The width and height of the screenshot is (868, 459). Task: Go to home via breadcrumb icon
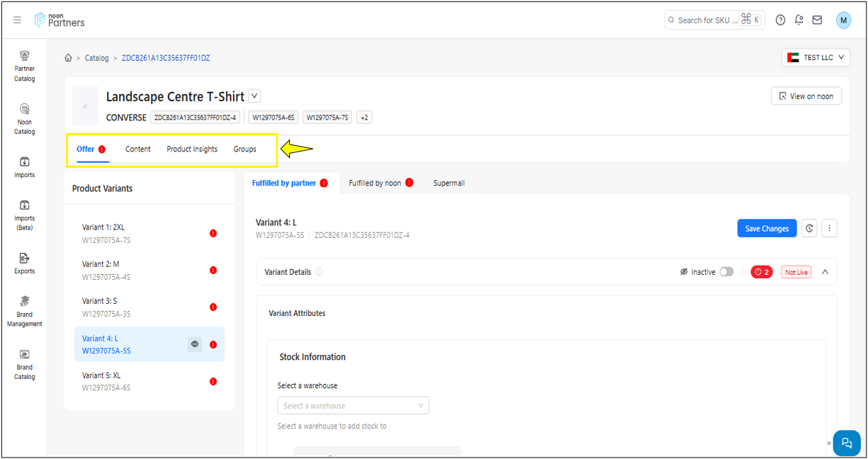(x=68, y=58)
